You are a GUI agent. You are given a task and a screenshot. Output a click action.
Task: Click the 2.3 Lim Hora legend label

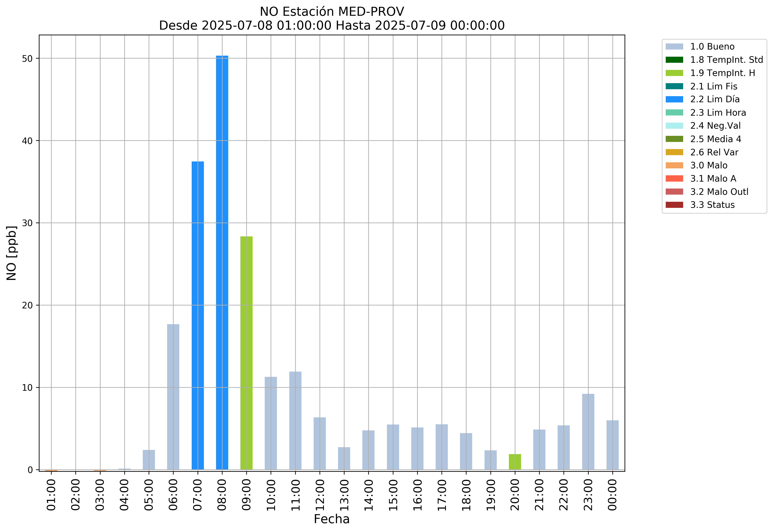click(x=718, y=113)
